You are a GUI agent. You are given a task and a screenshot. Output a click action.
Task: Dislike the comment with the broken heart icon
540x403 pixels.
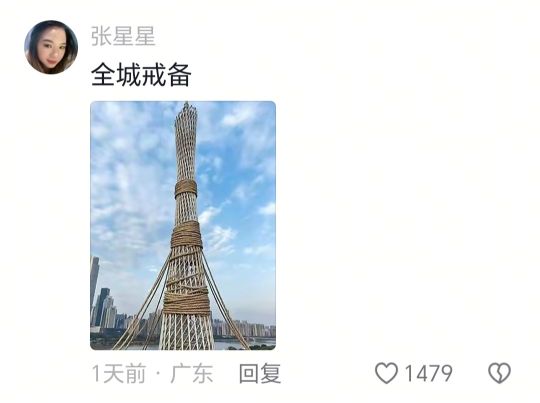[x=499, y=373]
